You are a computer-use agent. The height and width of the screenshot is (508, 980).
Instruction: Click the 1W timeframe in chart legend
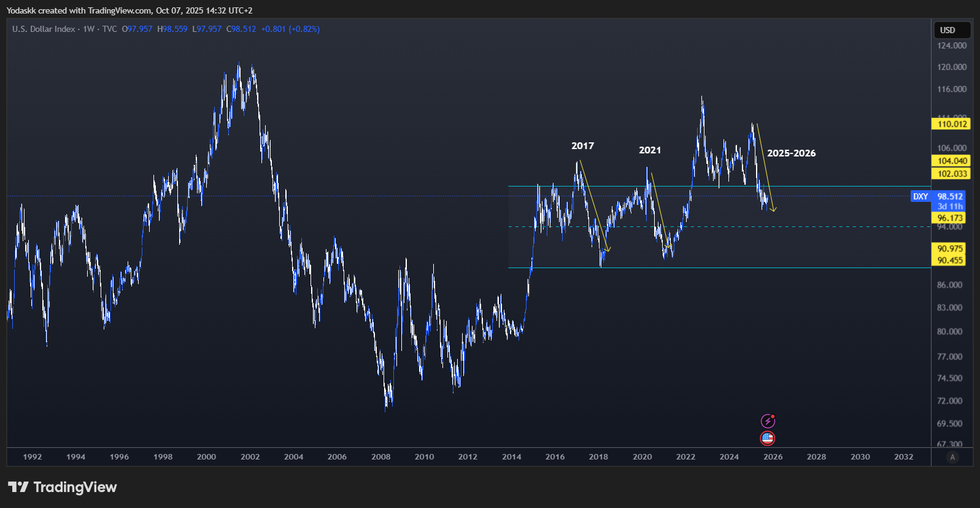pos(89,29)
